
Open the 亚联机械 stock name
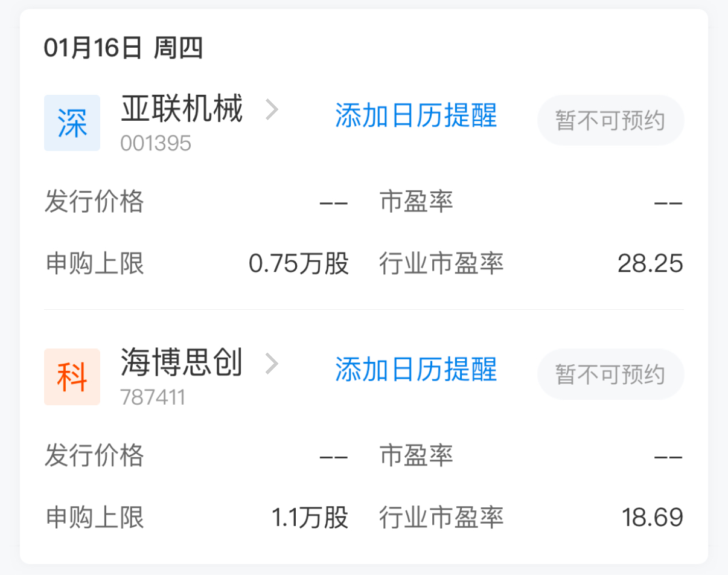pos(182,109)
